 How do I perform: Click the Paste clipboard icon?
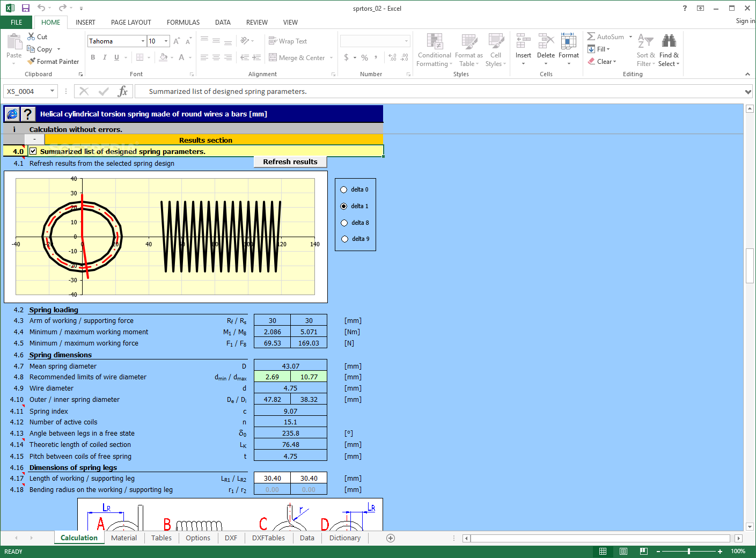tap(14, 42)
